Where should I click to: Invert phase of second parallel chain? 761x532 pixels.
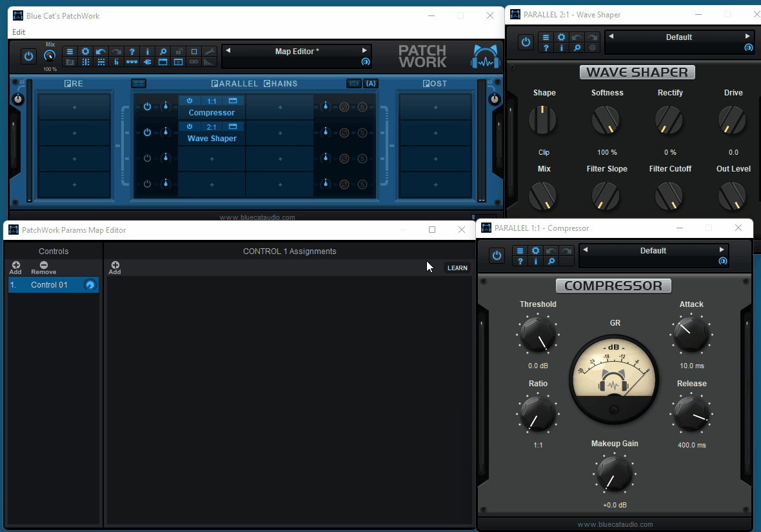(344, 132)
